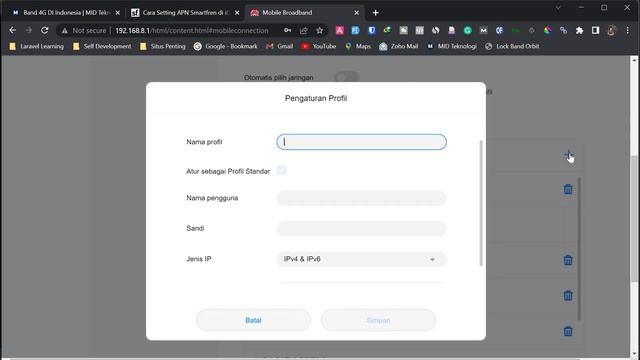
Task: Open MID Teknologi bookmark
Action: click(x=452, y=47)
